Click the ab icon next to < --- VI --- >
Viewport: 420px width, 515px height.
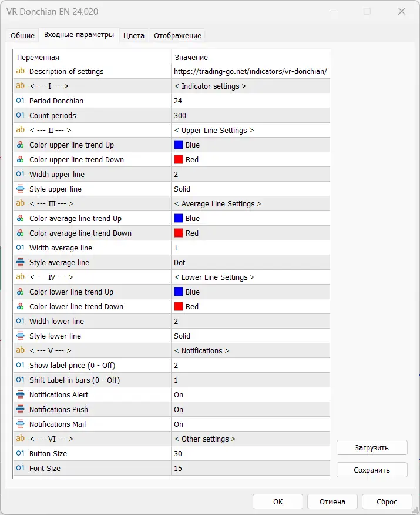click(x=20, y=439)
